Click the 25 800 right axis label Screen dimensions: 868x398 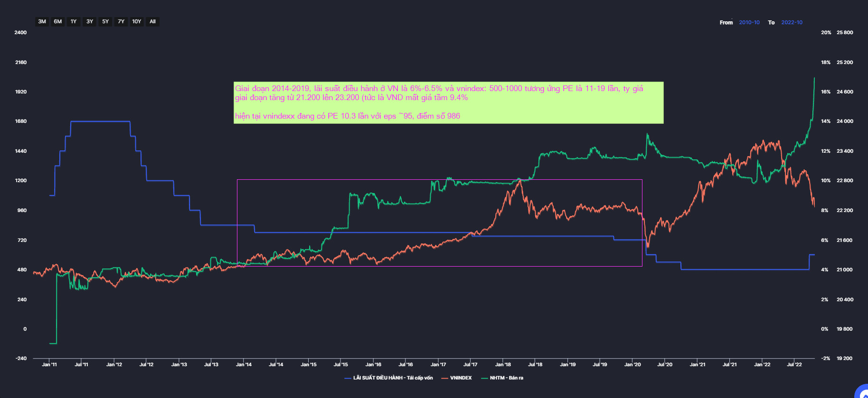pos(844,33)
